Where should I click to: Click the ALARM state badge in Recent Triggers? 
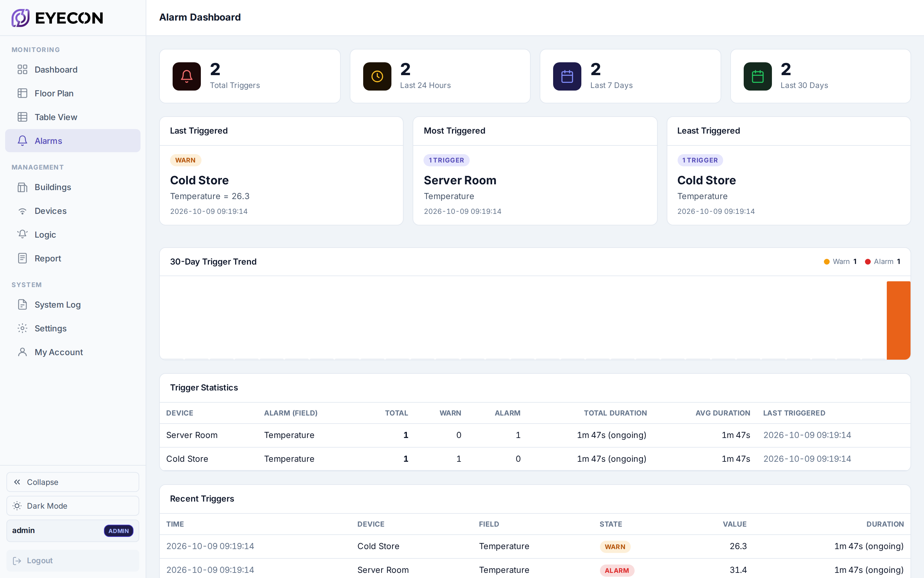point(617,570)
